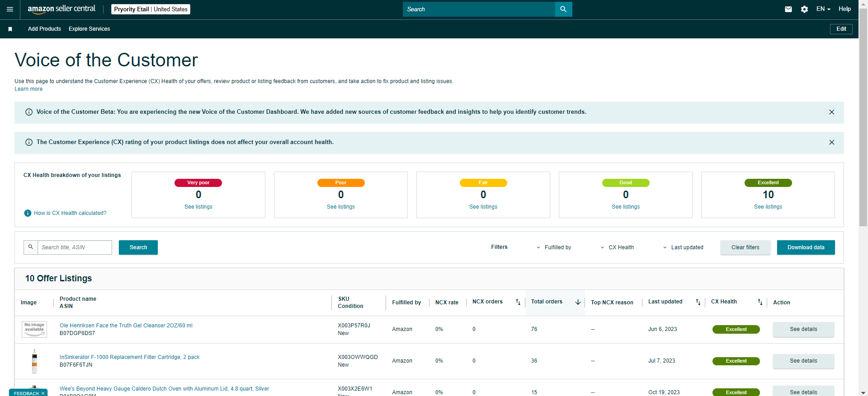This screenshot has height=396, width=868.
Task: Click the Very poor red badge
Action: pos(198,183)
